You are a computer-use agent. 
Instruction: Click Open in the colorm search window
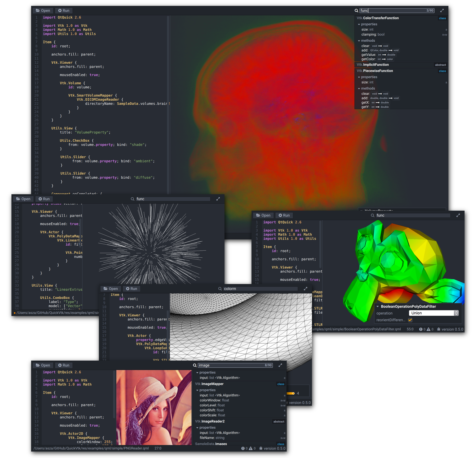(x=111, y=289)
